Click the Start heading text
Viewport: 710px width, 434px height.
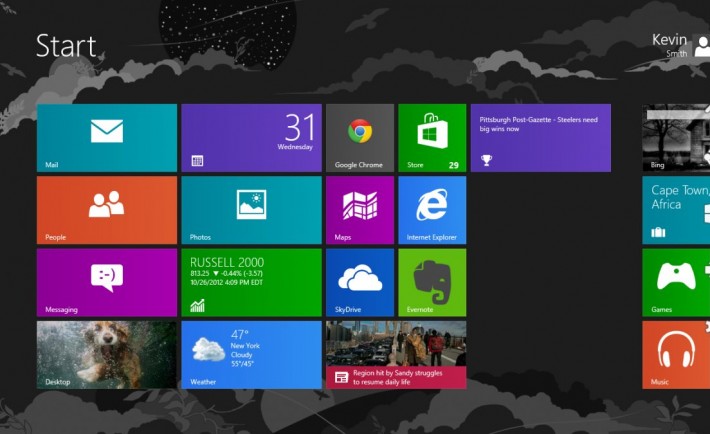pos(66,46)
